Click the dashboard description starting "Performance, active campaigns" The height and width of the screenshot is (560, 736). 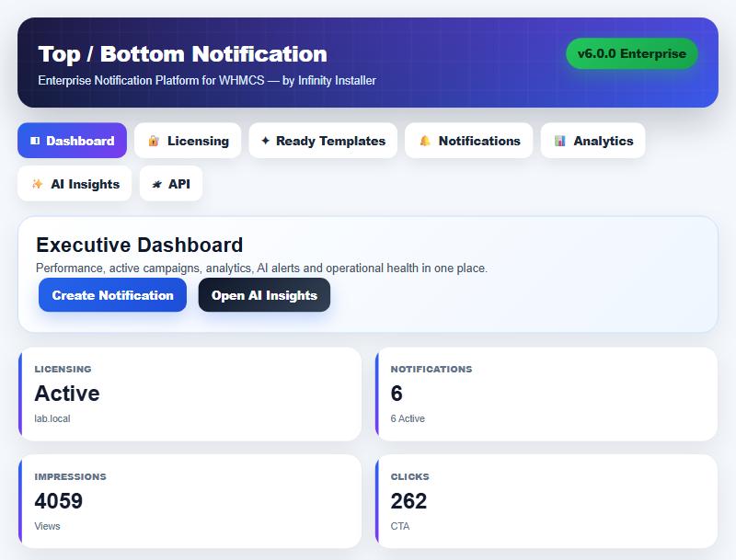pyautogui.click(x=261, y=269)
